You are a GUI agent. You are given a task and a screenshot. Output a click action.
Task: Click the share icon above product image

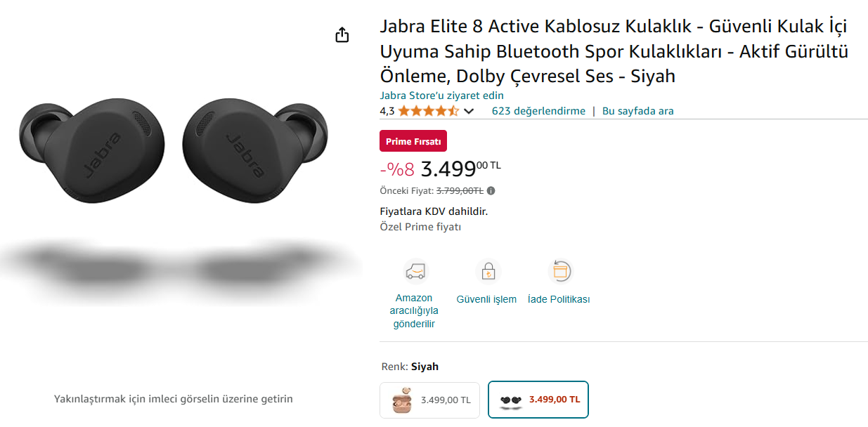[x=342, y=35]
